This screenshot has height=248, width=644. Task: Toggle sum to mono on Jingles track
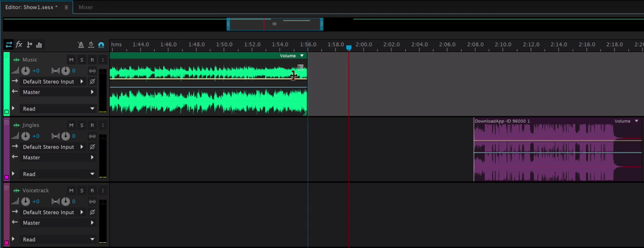pyautogui.click(x=92, y=136)
